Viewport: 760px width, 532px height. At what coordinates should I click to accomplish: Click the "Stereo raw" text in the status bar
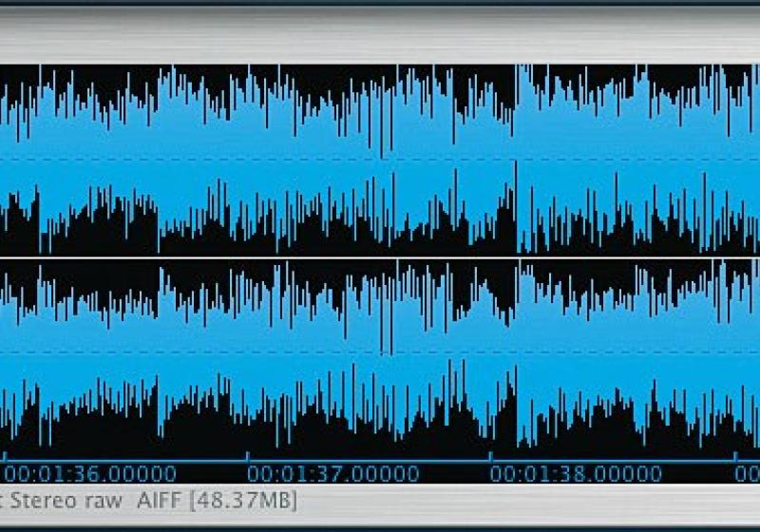tap(65, 500)
